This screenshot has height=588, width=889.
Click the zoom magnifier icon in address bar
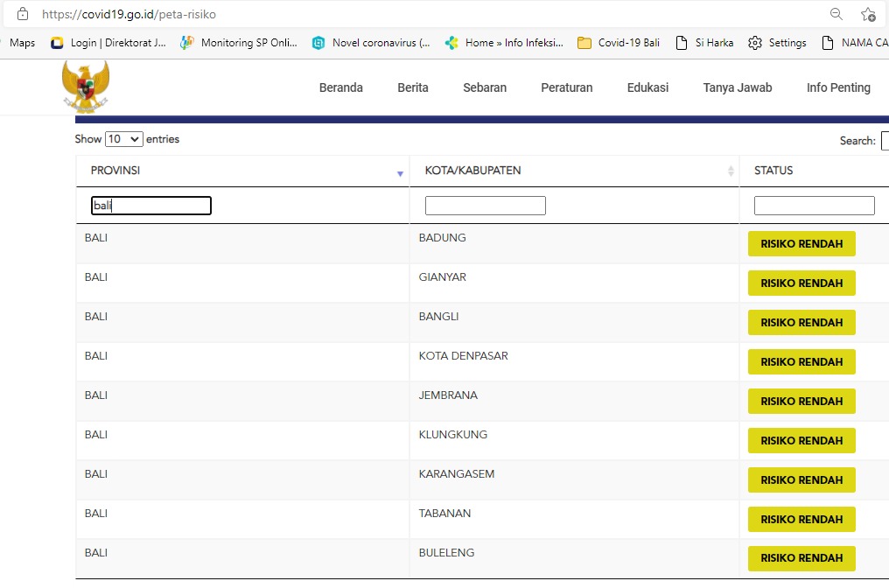836,14
